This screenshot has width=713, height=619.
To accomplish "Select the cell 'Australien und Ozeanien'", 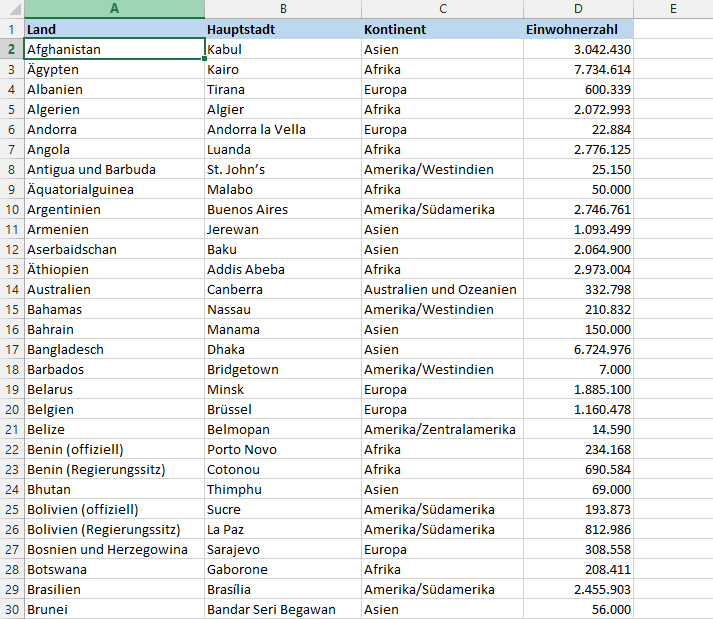I will pyautogui.click(x=442, y=289).
